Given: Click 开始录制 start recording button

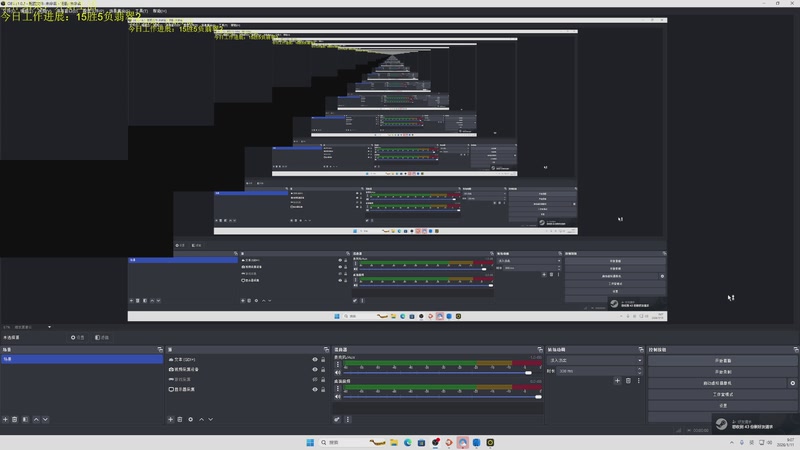Looking at the screenshot, I should (x=722, y=371).
